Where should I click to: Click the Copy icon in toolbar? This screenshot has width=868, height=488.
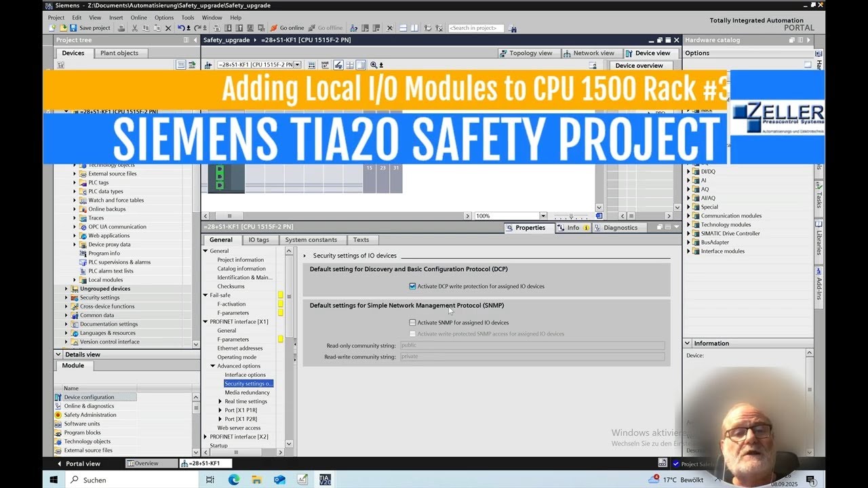[146, 28]
